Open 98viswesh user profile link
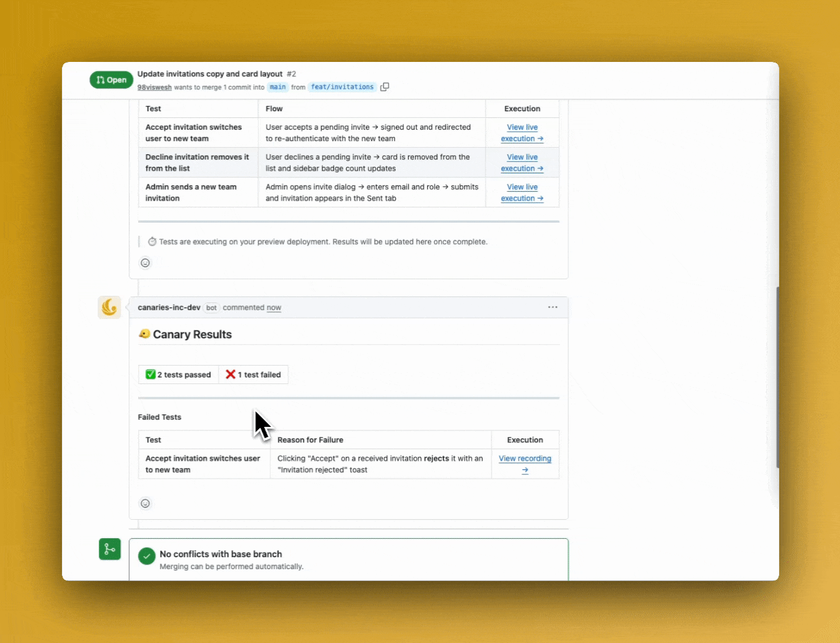Viewport: 840px width, 643px height. [154, 88]
